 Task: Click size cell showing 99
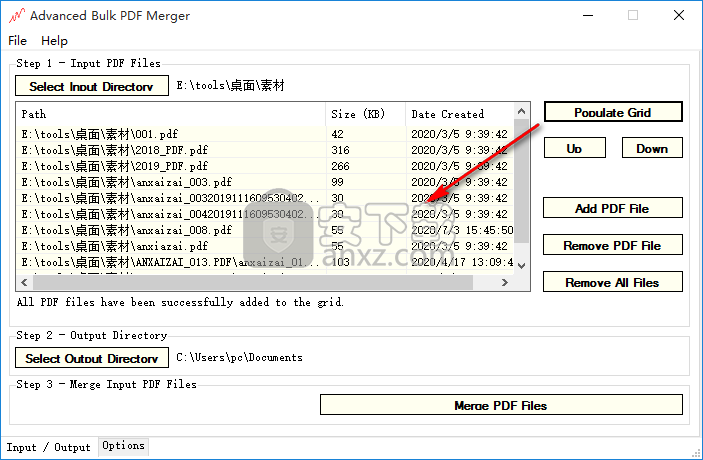click(366, 182)
